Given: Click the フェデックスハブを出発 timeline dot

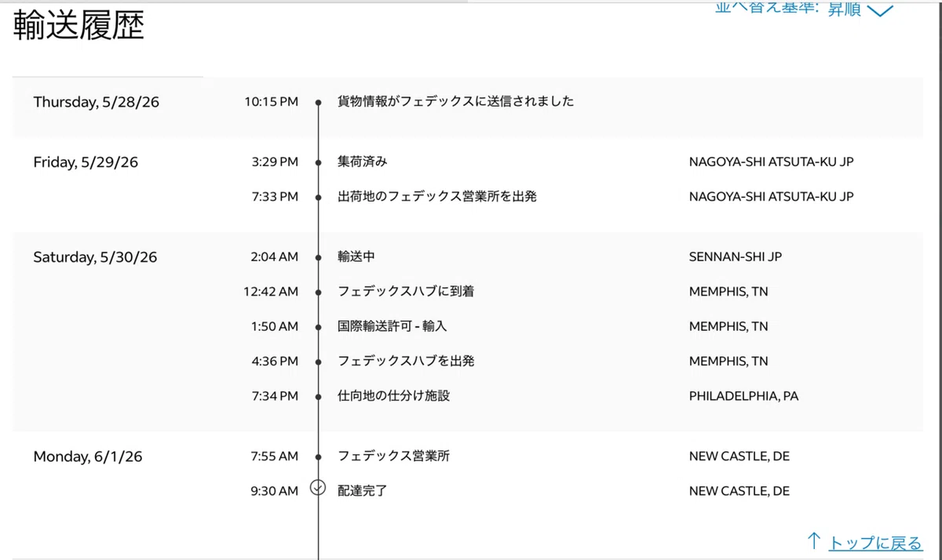Looking at the screenshot, I should tap(318, 362).
